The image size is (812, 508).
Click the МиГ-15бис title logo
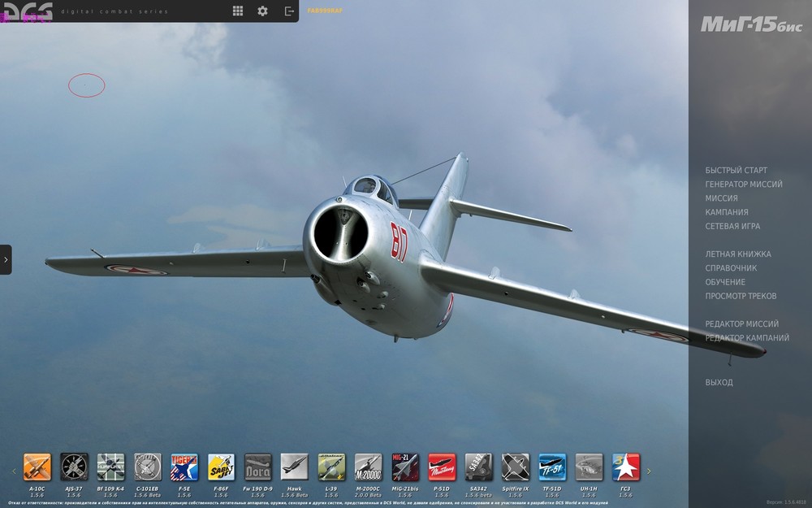point(751,24)
